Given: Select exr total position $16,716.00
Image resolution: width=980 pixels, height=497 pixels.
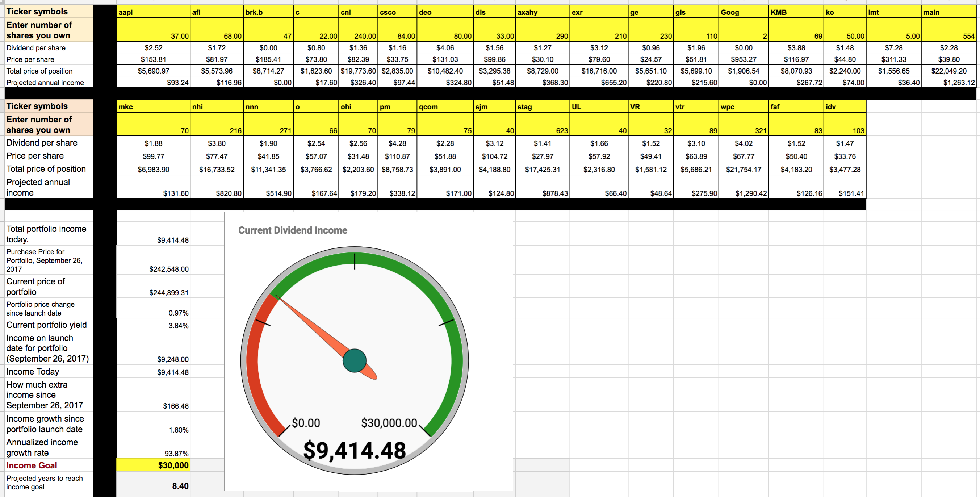Looking at the screenshot, I should point(599,71).
